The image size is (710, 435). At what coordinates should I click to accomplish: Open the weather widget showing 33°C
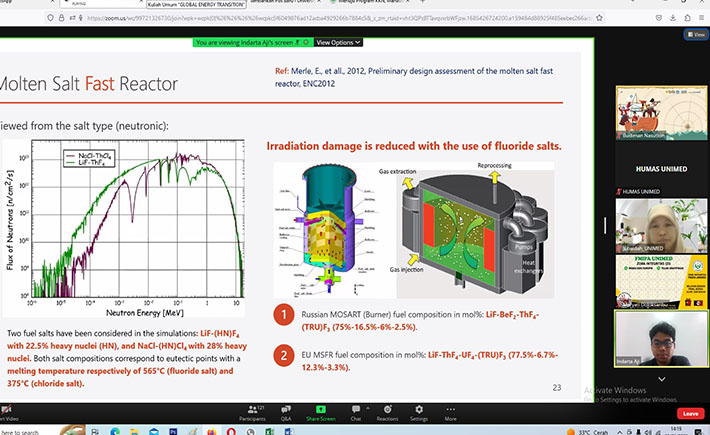coord(587,432)
